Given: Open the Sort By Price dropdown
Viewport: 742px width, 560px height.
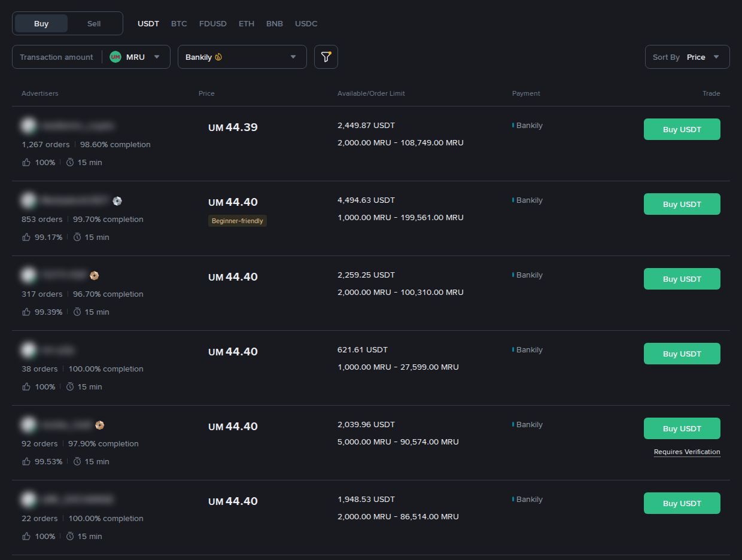Looking at the screenshot, I should (688, 57).
